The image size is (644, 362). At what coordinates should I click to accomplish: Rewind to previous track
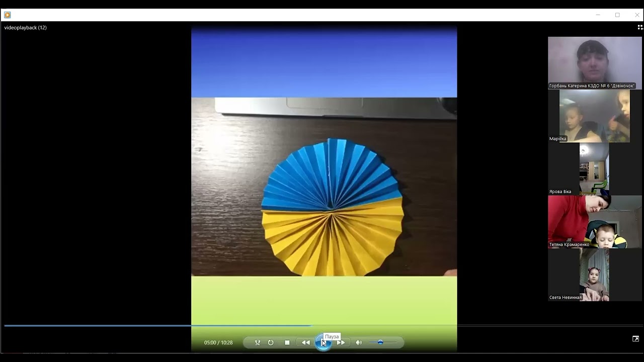pyautogui.click(x=305, y=342)
